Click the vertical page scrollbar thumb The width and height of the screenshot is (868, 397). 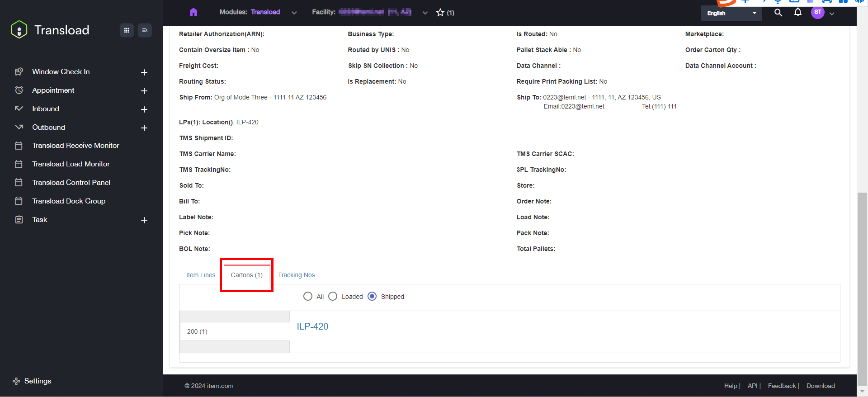pos(862,289)
